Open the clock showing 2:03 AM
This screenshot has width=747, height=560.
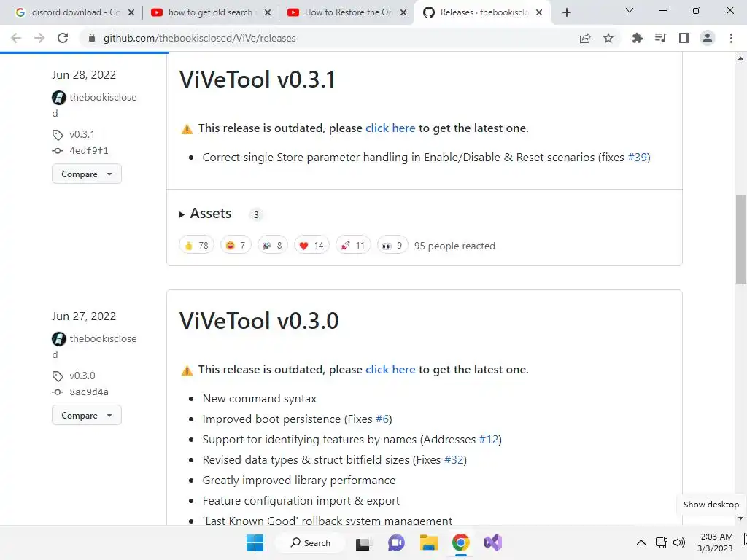715,542
